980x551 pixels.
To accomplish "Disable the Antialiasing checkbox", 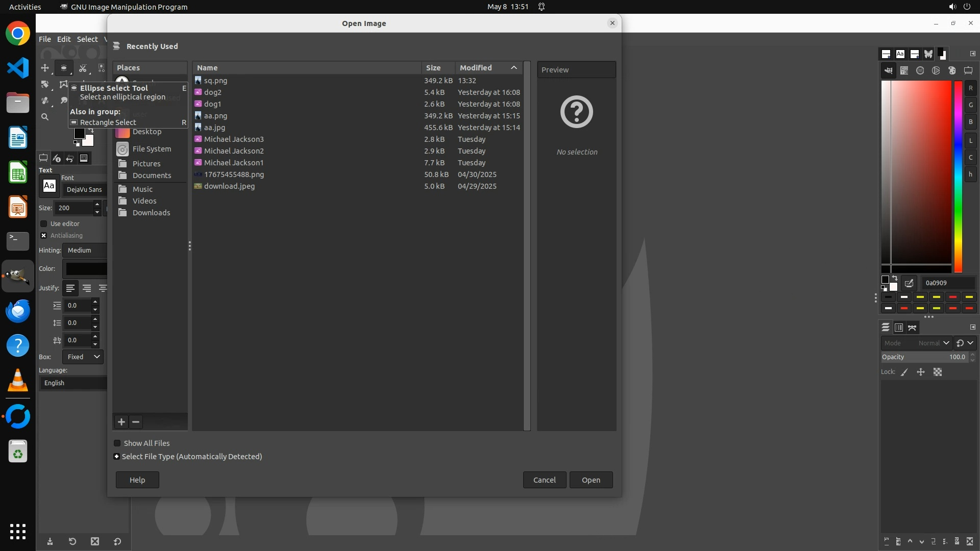I will (44, 236).
